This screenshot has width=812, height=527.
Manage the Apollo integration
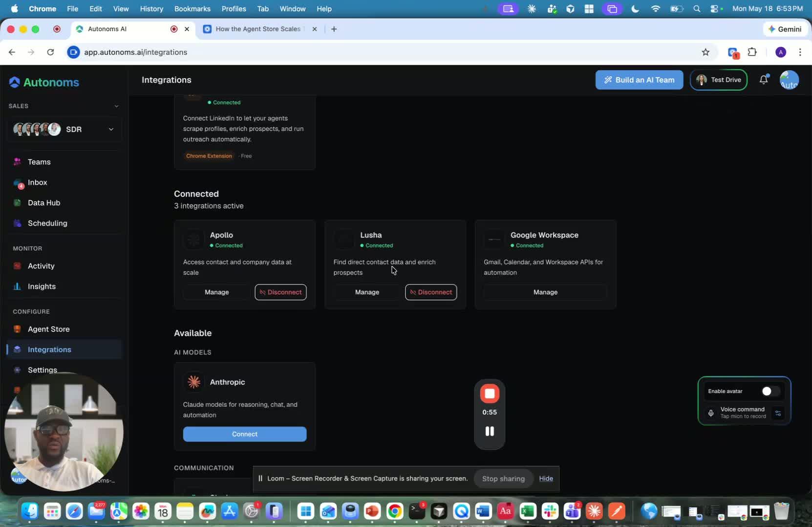(x=216, y=292)
